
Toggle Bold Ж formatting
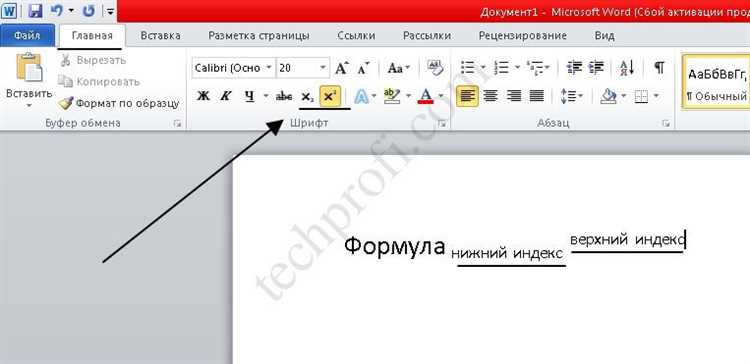(x=203, y=97)
